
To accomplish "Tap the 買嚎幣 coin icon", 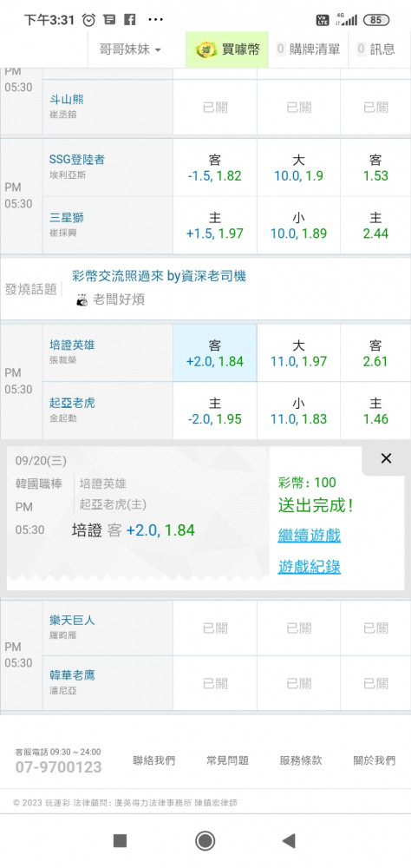I will (206, 49).
